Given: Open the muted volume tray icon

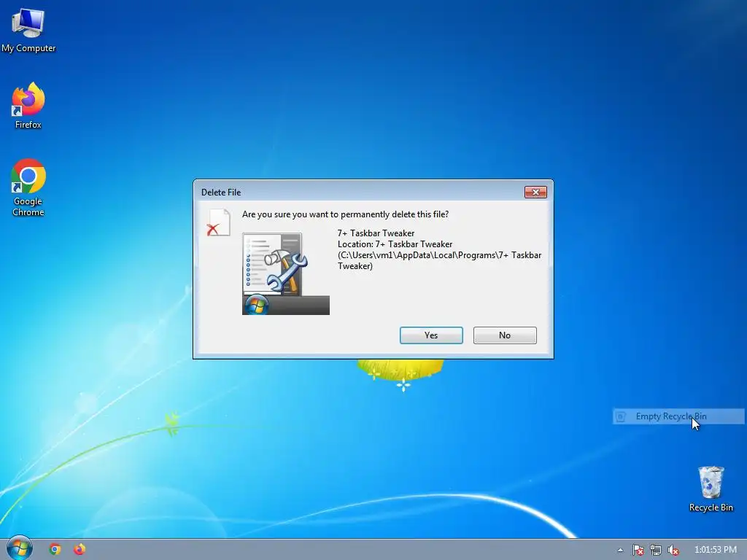Looking at the screenshot, I should click(673, 550).
